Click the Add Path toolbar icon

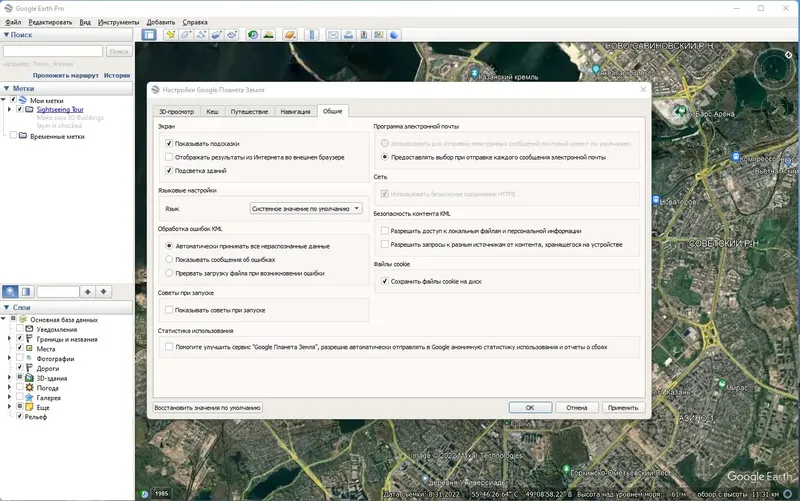(201, 35)
